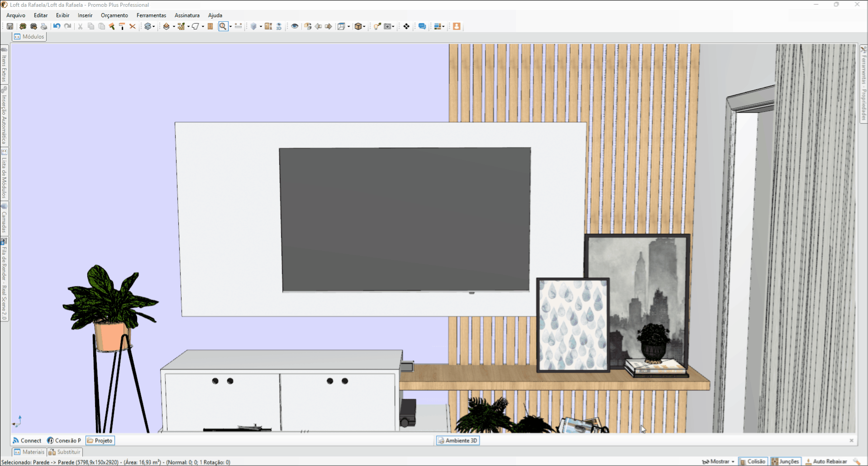
Task: Toggle the eye visibility icon
Action: pos(295,26)
